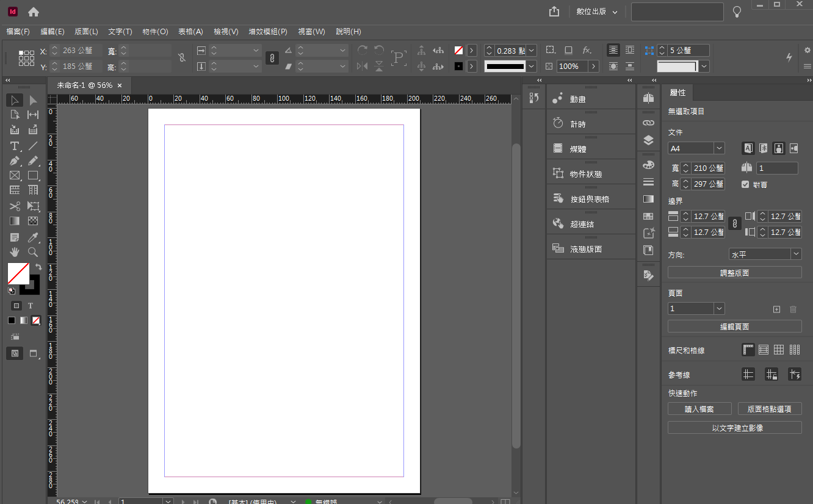Select the Zoom magnifier tool
Image resolution: width=813 pixels, height=504 pixels.
[x=33, y=252]
